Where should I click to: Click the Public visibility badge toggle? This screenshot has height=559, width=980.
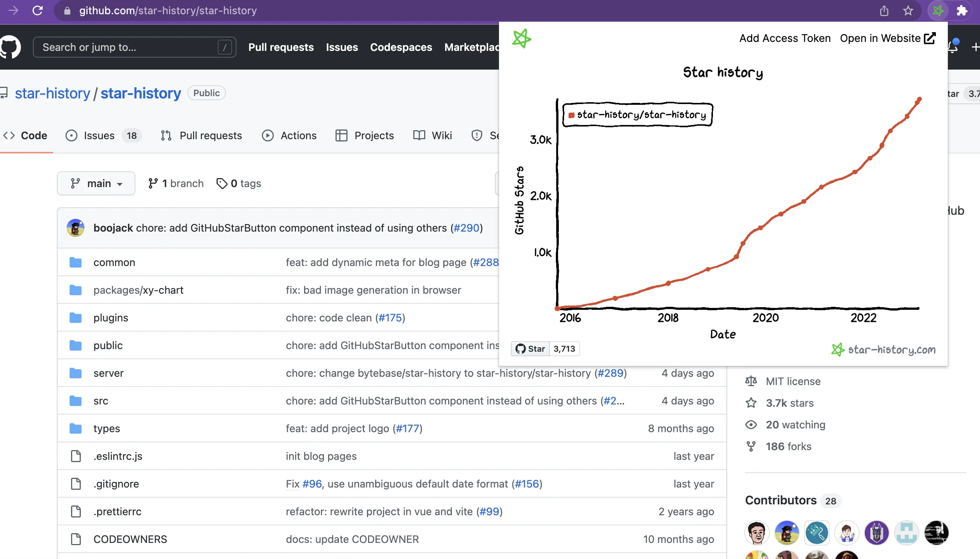pos(206,93)
